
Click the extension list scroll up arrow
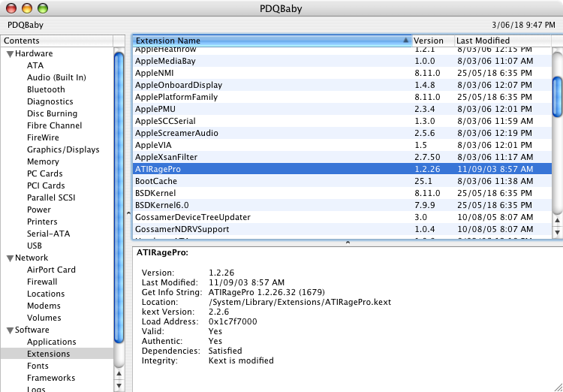tap(557, 220)
